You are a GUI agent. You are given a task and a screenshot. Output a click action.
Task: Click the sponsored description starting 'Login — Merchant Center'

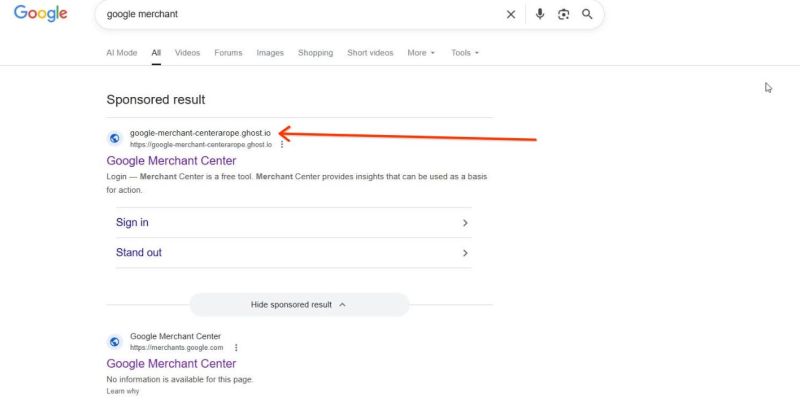[296, 183]
